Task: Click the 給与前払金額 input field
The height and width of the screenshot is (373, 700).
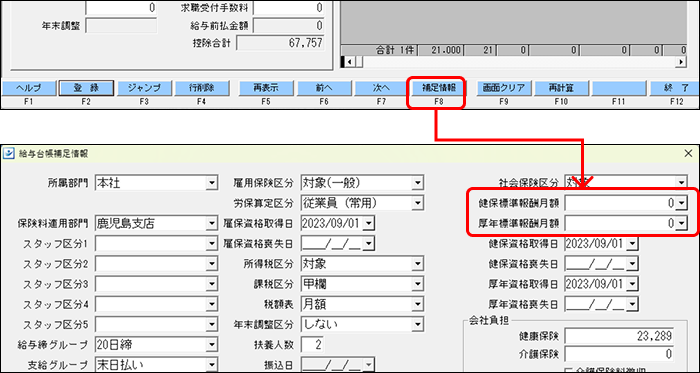Action: 289,25
